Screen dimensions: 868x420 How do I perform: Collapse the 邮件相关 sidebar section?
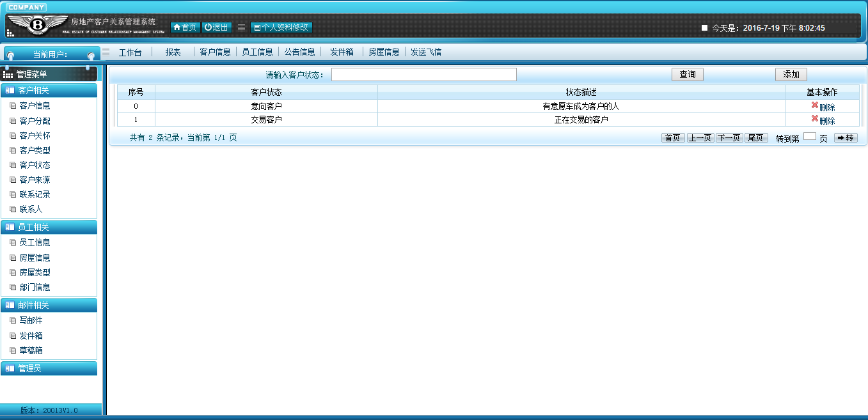[49, 306]
